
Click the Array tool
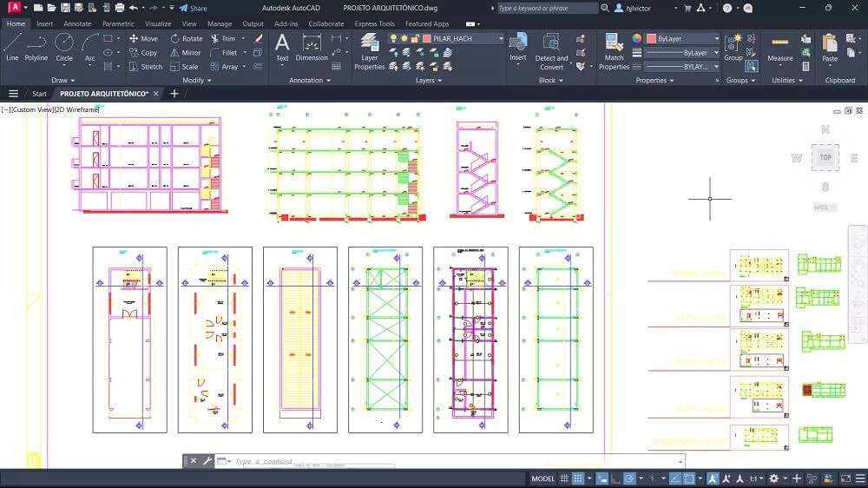click(x=224, y=67)
